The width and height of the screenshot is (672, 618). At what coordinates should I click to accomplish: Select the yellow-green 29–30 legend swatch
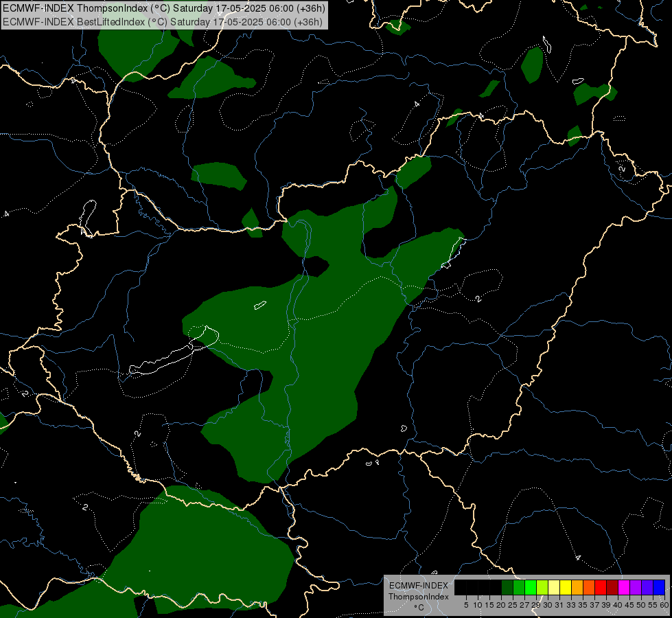click(542, 587)
